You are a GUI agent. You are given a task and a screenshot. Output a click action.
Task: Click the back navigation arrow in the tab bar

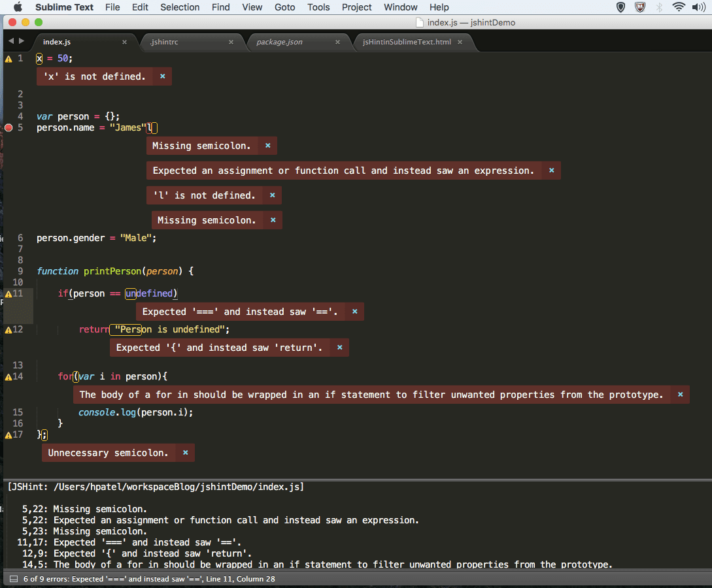click(10, 39)
